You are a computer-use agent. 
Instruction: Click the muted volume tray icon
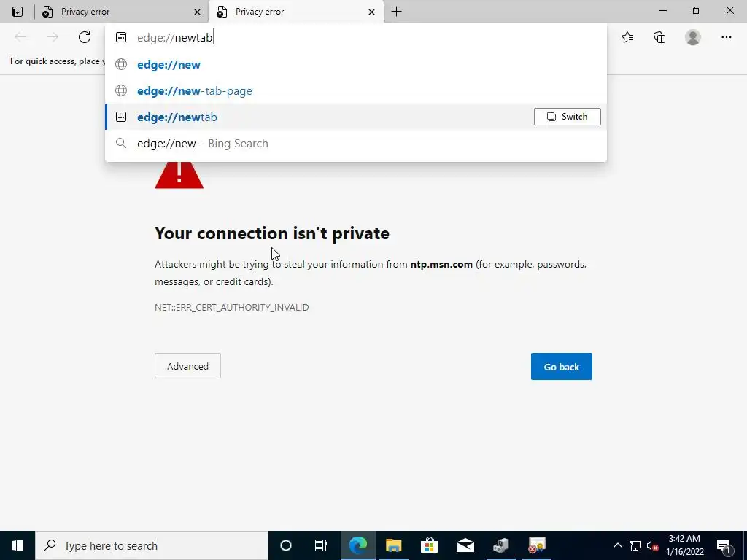[652, 545]
